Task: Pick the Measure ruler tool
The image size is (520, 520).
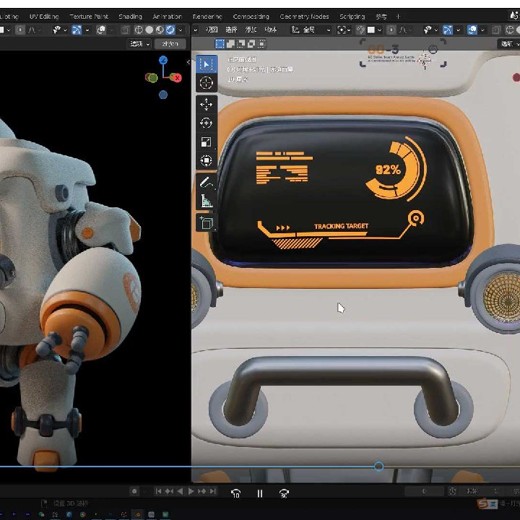Action: (206, 201)
